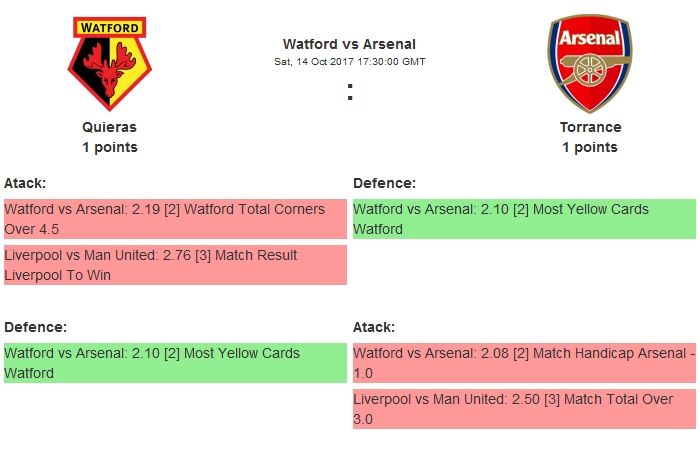Click Torrance's green Most Yellow Cards Watford bet
This screenshot has width=700, height=460.
pyautogui.click(x=524, y=219)
